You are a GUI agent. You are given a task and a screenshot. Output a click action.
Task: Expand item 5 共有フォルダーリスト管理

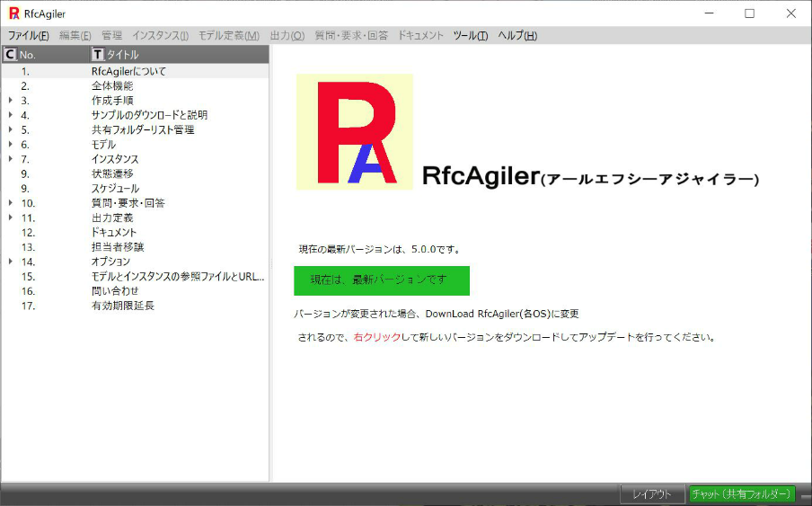(x=11, y=129)
